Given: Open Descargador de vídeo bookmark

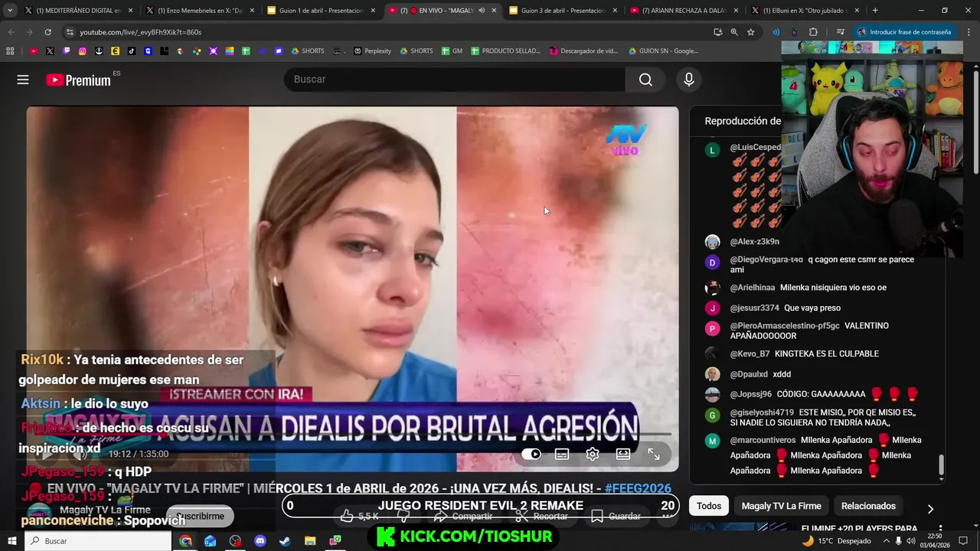Looking at the screenshot, I should tap(583, 51).
